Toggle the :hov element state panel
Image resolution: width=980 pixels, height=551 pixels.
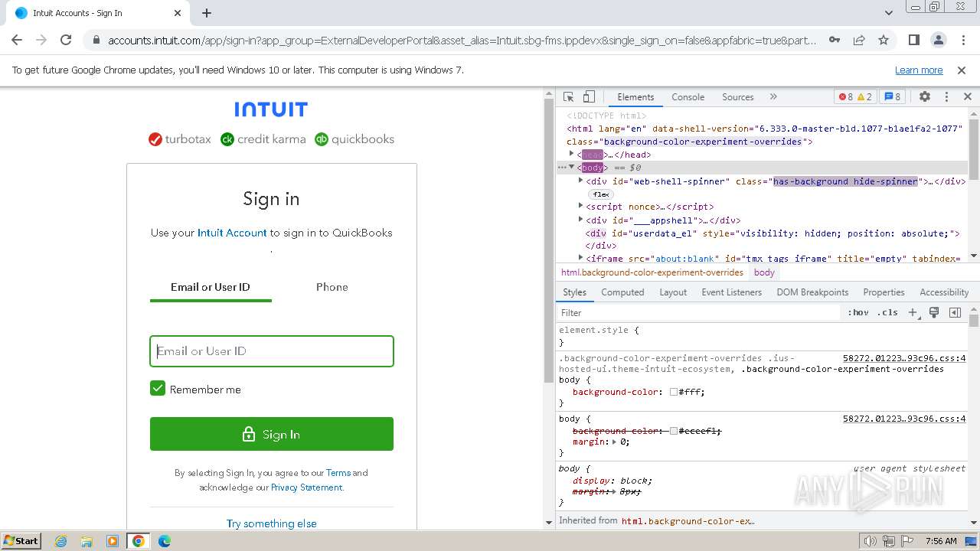pyautogui.click(x=857, y=312)
